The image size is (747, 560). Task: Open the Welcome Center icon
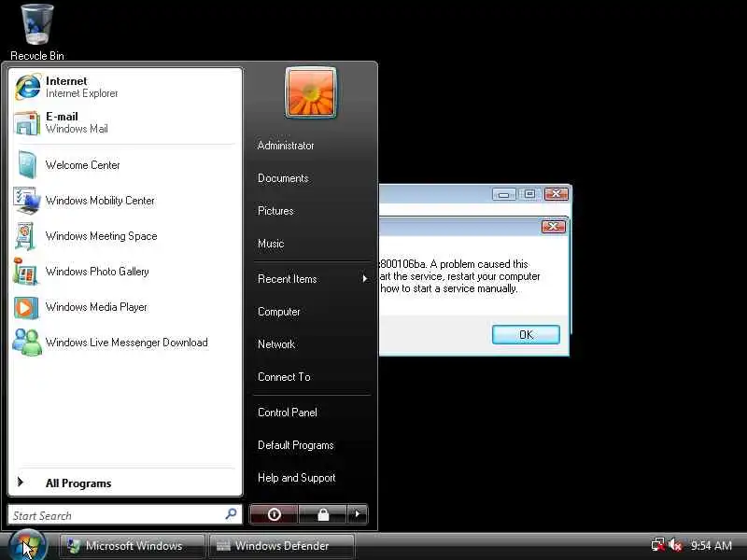[27, 165]
